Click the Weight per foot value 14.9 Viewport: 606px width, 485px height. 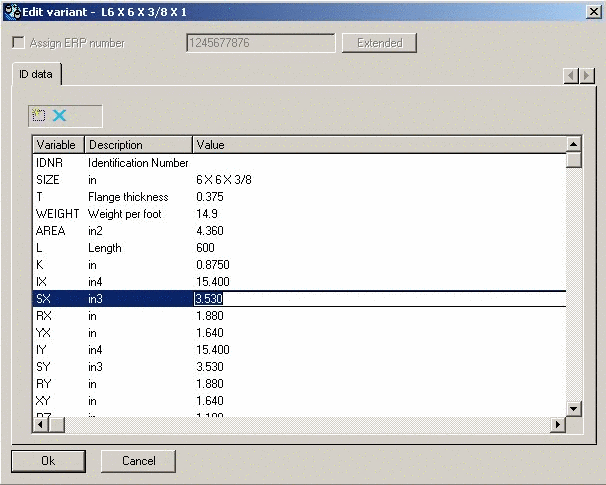pos(207,214)
